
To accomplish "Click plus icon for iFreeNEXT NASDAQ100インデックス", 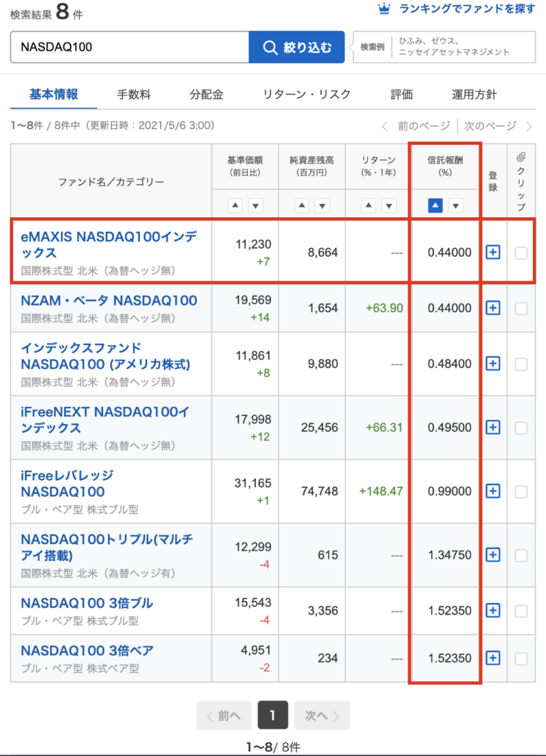I will (x=493, y=428).
